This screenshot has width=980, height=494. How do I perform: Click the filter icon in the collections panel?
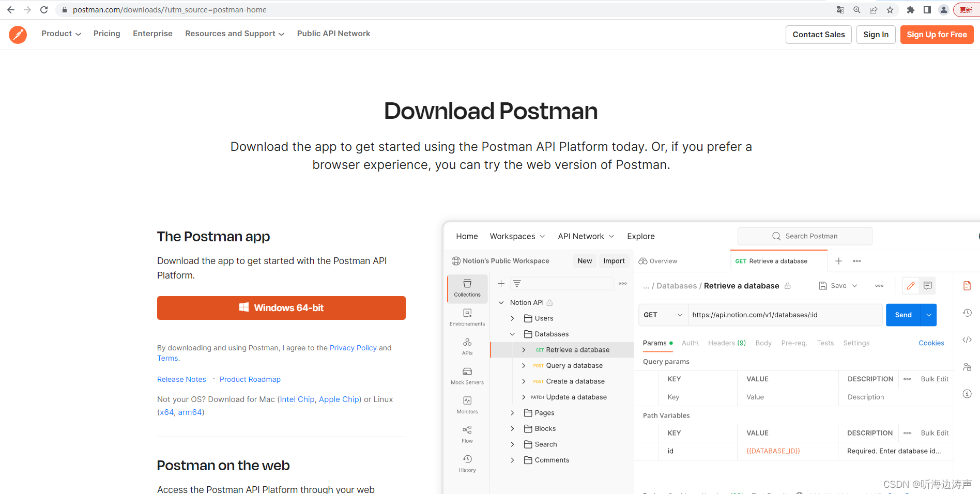[x=517, y=284]
